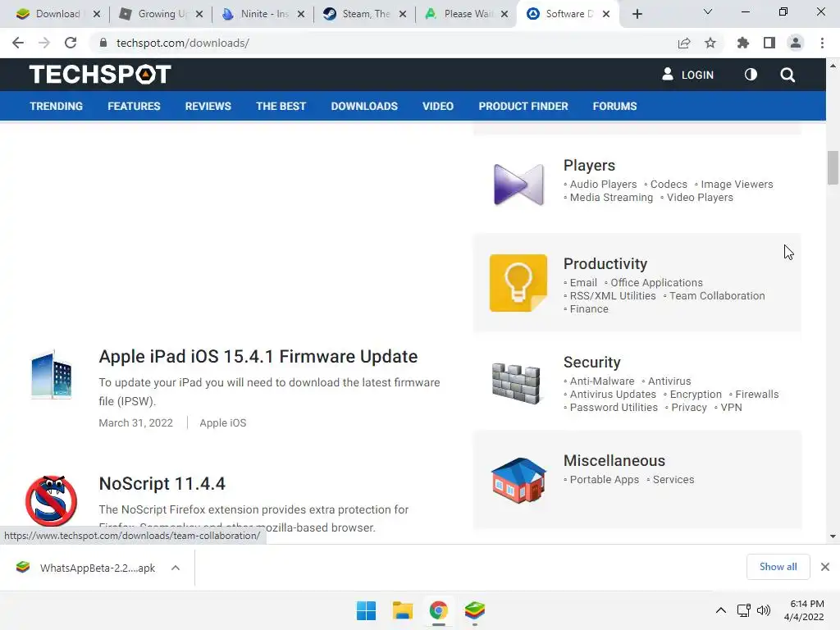Click the NoScript logo thumbnail
The height and width of the screenshot is (630, 840).
coord(52,501)
